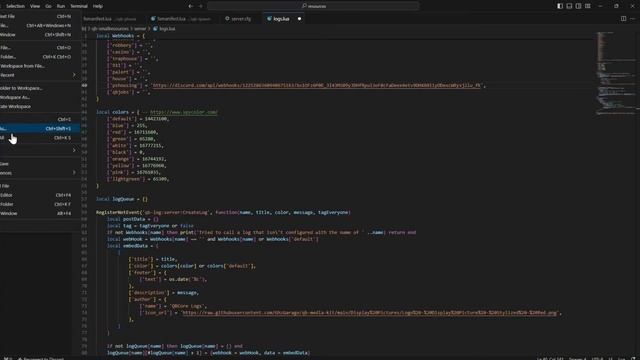640x360 pixels.
Task: Open the oxycolor website link in comment
Action: click(184, 112)
